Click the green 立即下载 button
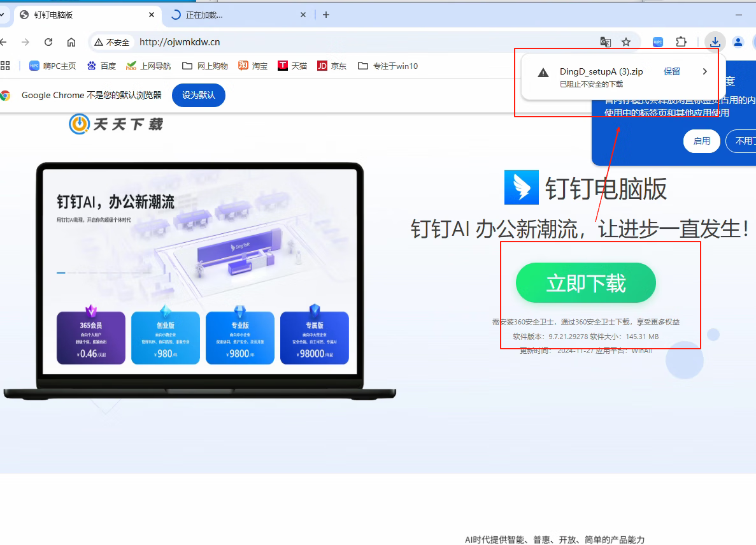This screenshot has height=545, width=756. (x=586, y=283)
